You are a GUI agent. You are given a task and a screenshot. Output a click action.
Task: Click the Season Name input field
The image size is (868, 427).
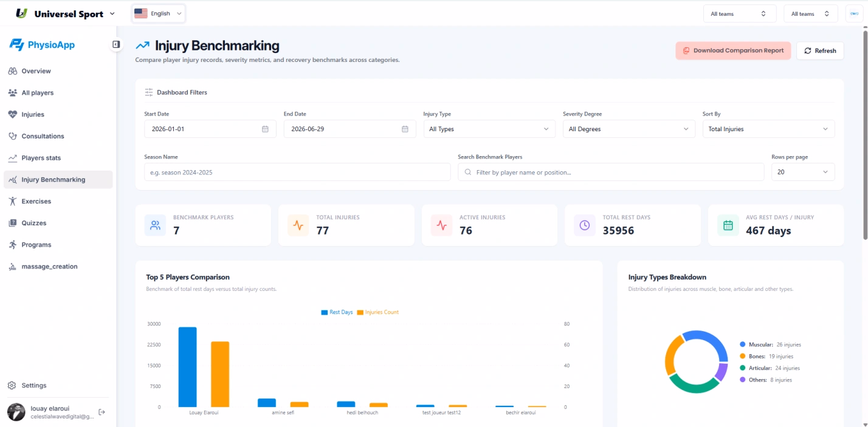click(x=297, y=172)
